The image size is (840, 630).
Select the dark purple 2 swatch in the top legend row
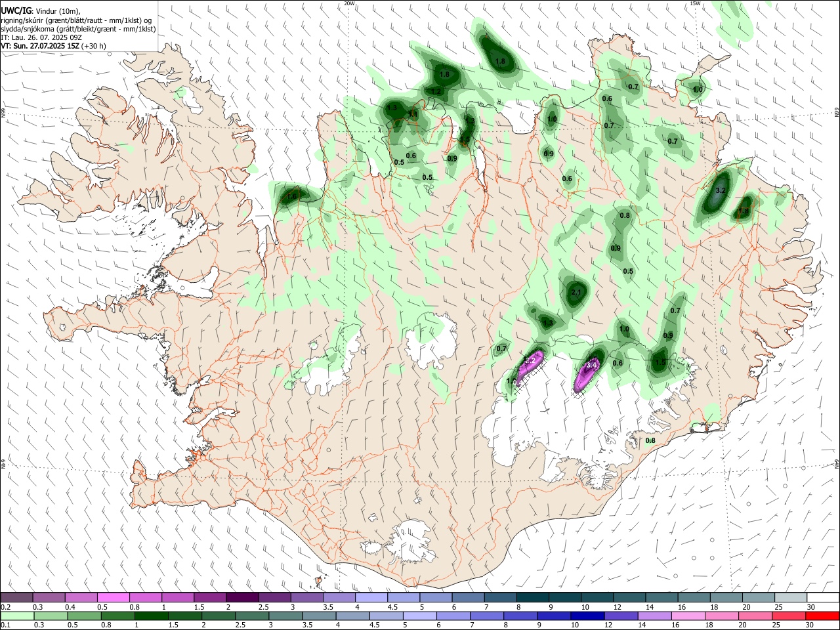click(241, 597)
